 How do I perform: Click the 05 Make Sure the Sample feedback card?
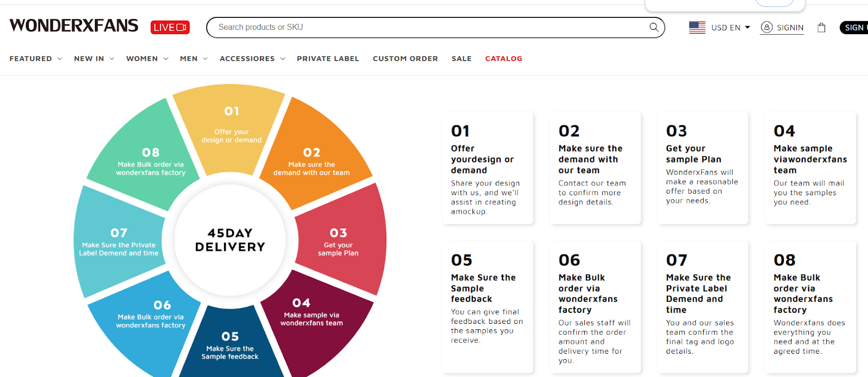click(488, 307)
